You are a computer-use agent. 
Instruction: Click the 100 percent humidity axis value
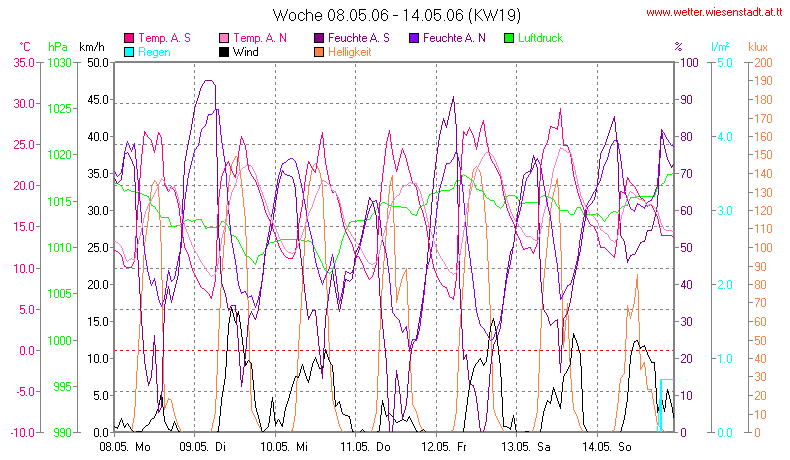[689, 62]
